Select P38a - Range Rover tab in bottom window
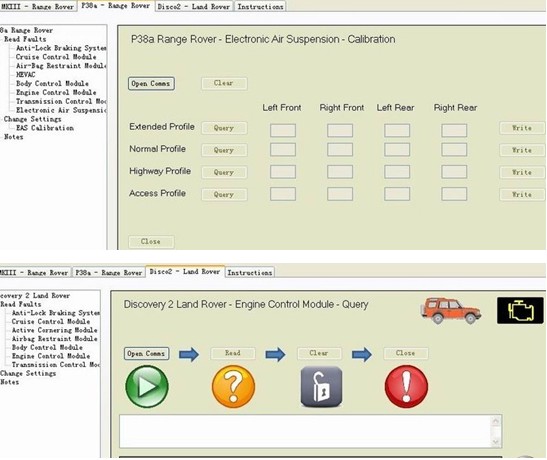Image resolution: width=547 pixels, height=460 pixels. 109,272
